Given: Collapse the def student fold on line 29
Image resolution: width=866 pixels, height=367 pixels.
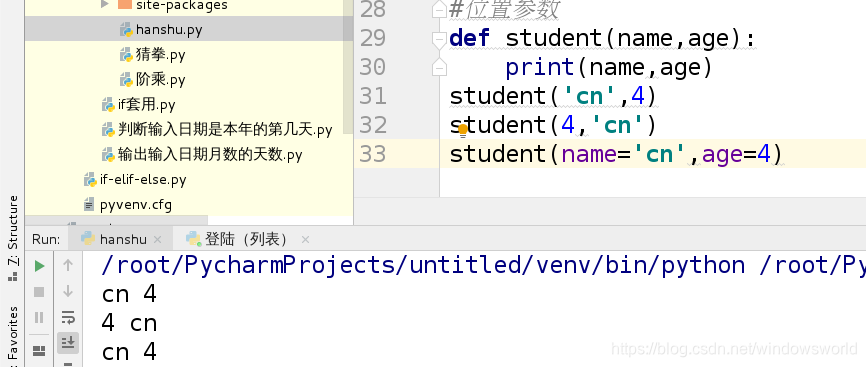Looking at the screenshot, I should point(439,39).
